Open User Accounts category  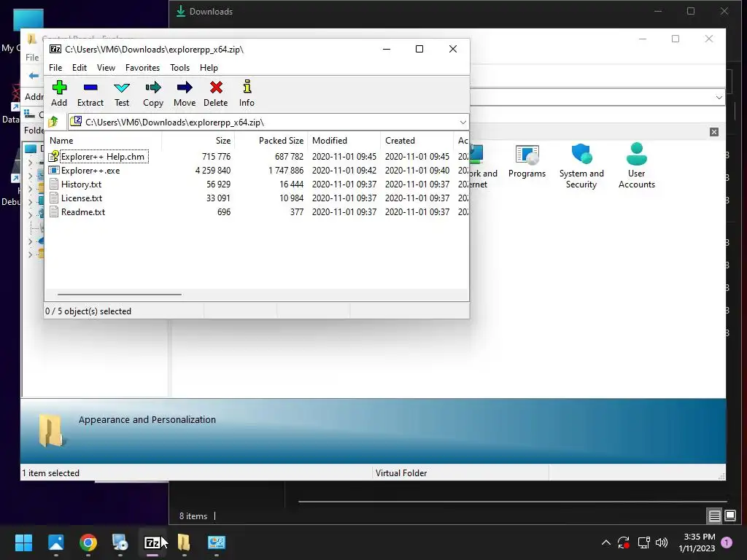[636, 166]
